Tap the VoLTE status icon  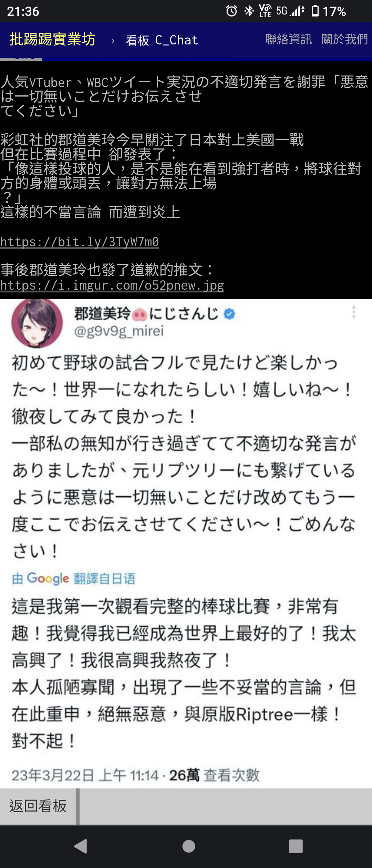(x=265, y=11)
